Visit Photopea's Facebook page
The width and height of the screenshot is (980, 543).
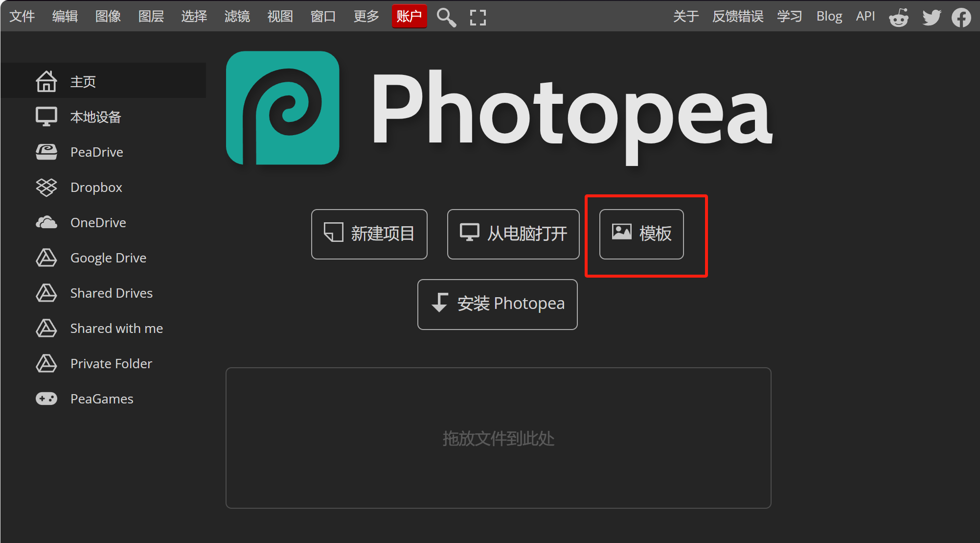click(961, 16)
